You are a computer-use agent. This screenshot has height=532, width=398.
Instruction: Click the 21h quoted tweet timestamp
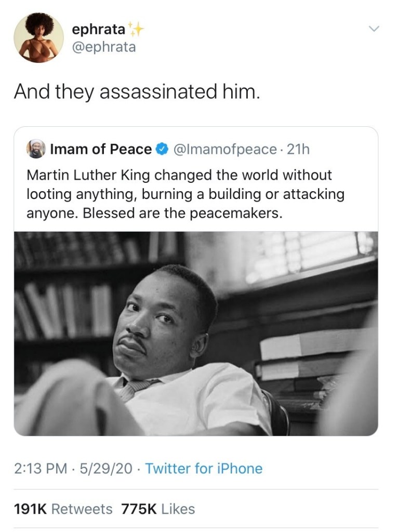coord(298,150)
